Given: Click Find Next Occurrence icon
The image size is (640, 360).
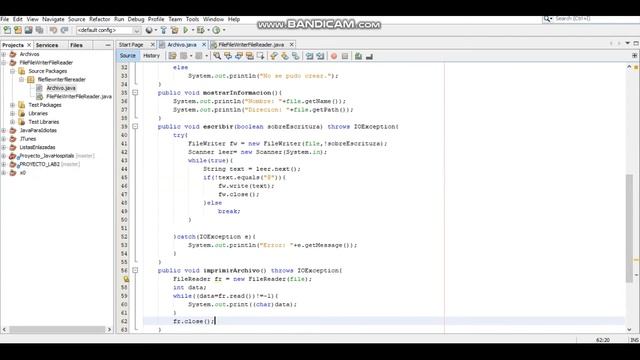Looking at the screenshot, I should [x=239, y=56].
